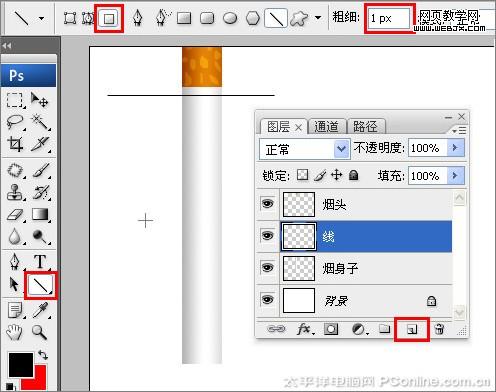The width and height of the screenshot is (496, 392).
Task: Select the Rectangular Marquee tool
Action: 15,100
